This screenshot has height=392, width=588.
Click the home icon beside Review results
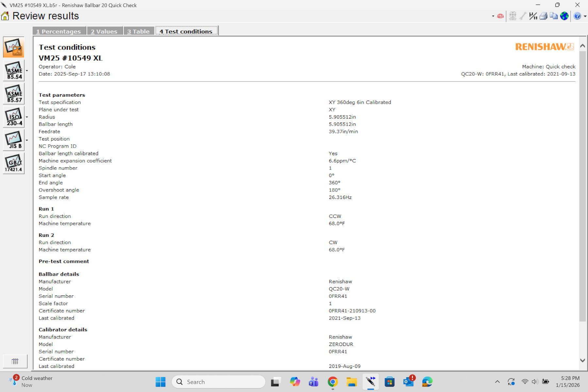tap(5, 16)
